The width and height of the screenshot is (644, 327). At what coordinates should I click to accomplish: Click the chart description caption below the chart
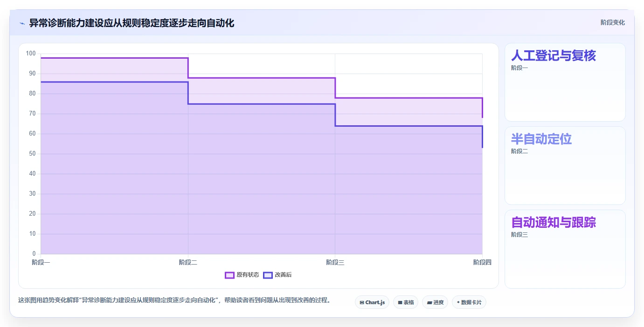point(174,300)
